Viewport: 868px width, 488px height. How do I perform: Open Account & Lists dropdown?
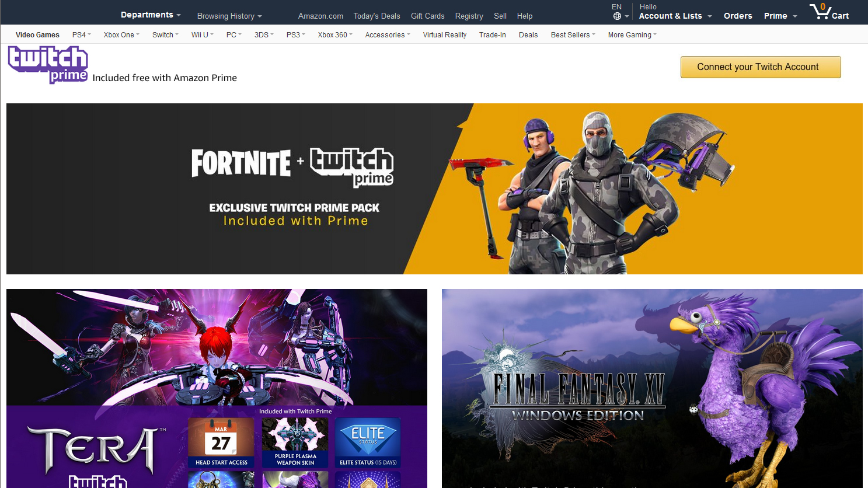(x=675, y=16)
